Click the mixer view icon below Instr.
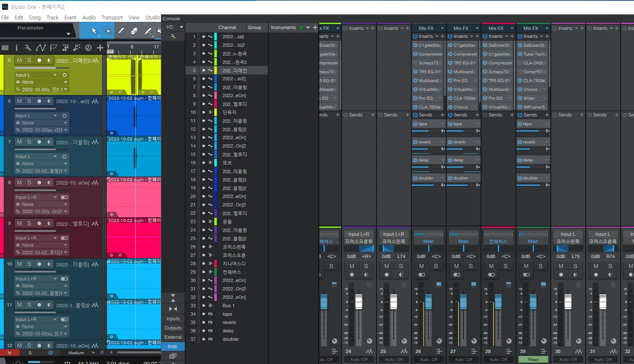This screenshot has height=364, width=634. tap(173, 356)
